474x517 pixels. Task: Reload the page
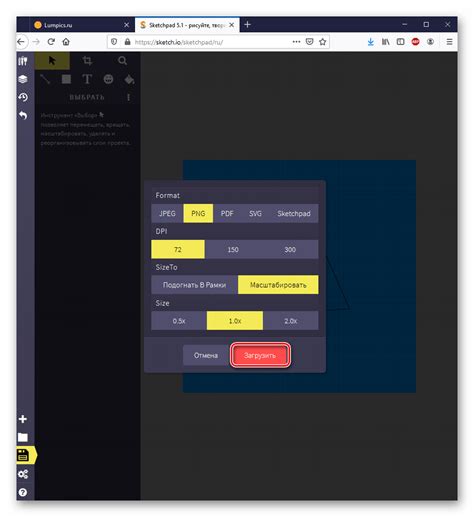click(51, 42)
